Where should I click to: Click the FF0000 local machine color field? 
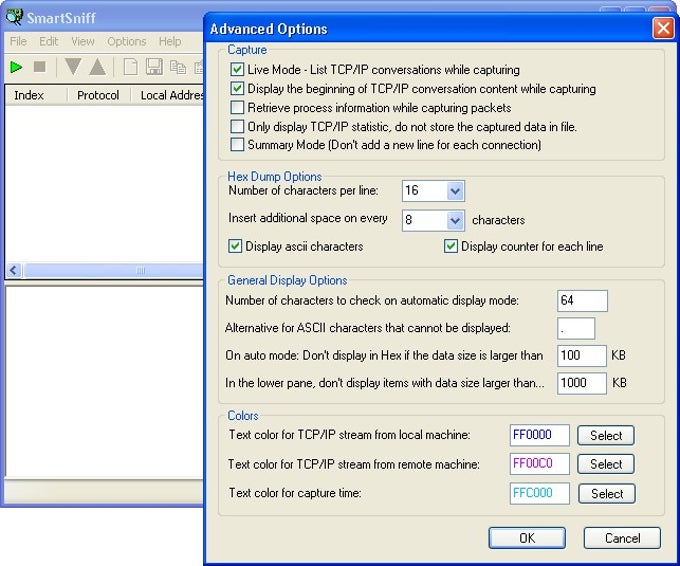(x=539, y=435)
